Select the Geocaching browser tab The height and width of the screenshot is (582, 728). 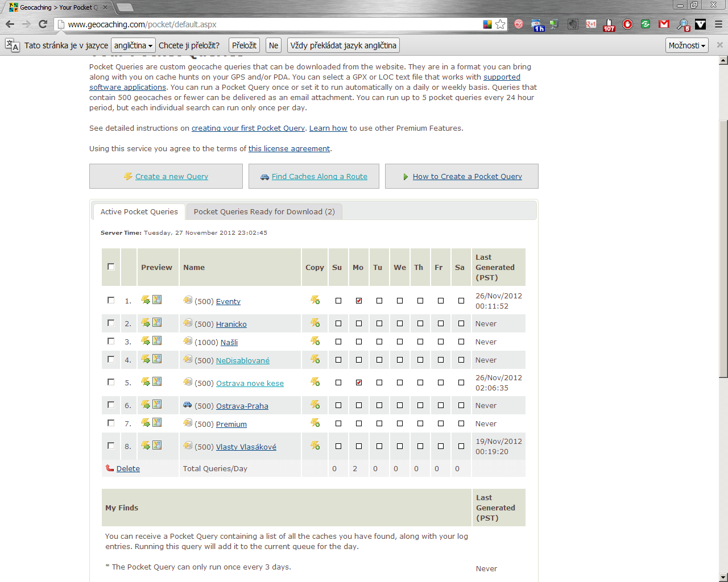(x=58, y=7)
